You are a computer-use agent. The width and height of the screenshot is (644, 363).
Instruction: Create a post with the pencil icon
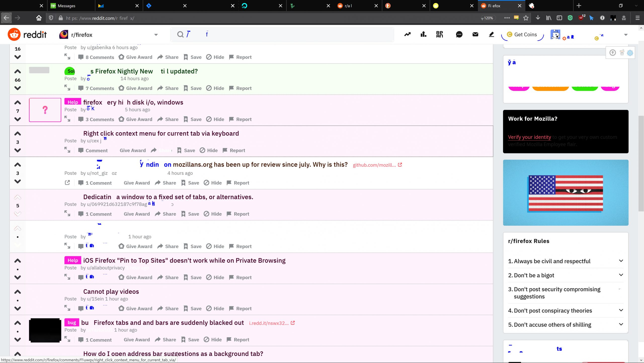(491, 35)
